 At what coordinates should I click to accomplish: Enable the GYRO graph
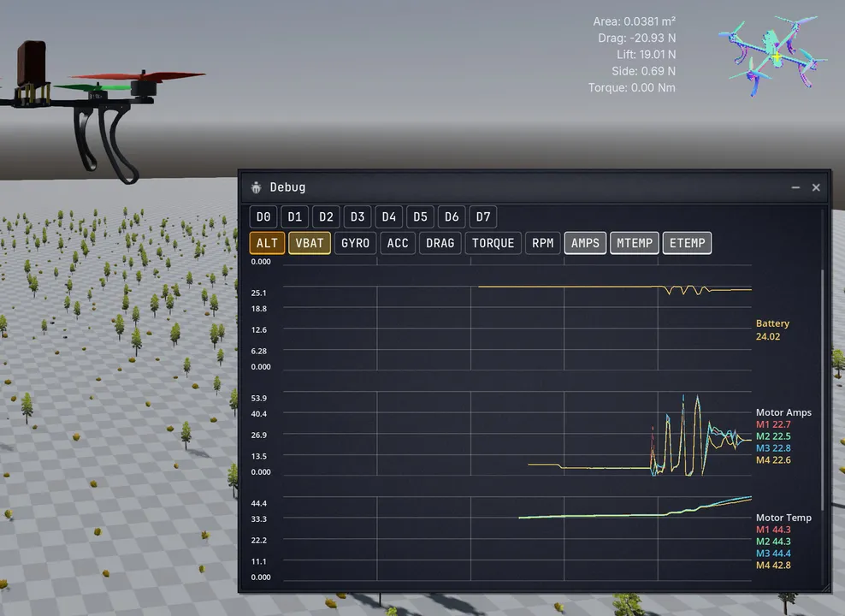tap(355, 243)
